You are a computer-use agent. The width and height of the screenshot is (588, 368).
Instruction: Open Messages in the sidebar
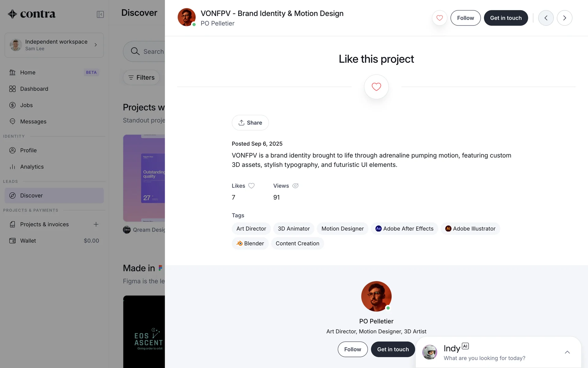point(33,121)
